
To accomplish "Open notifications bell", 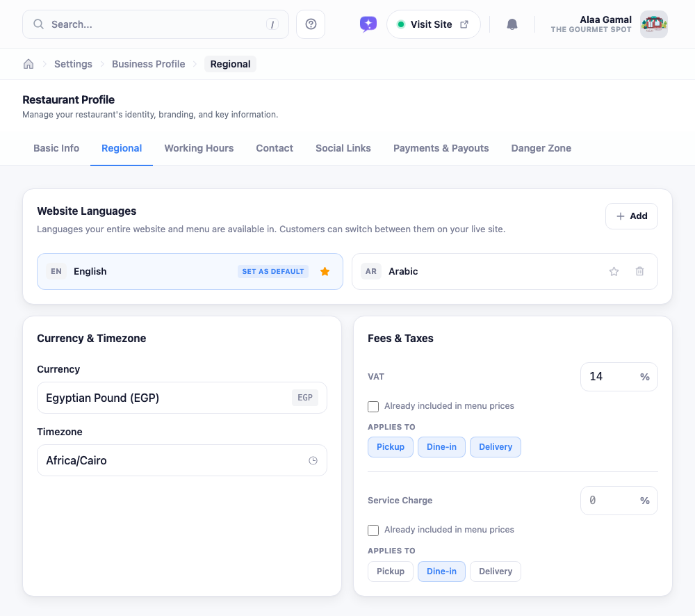I will click(x=512, y=24).
